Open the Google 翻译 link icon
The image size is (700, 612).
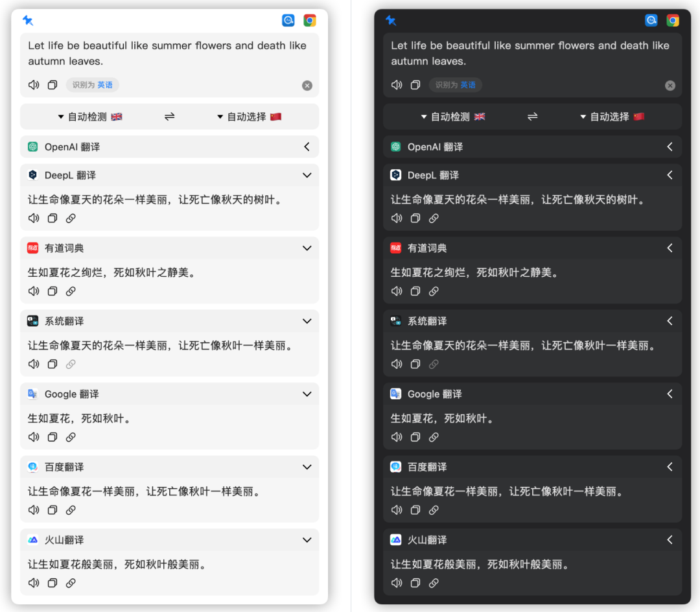[x=71, y=437]
